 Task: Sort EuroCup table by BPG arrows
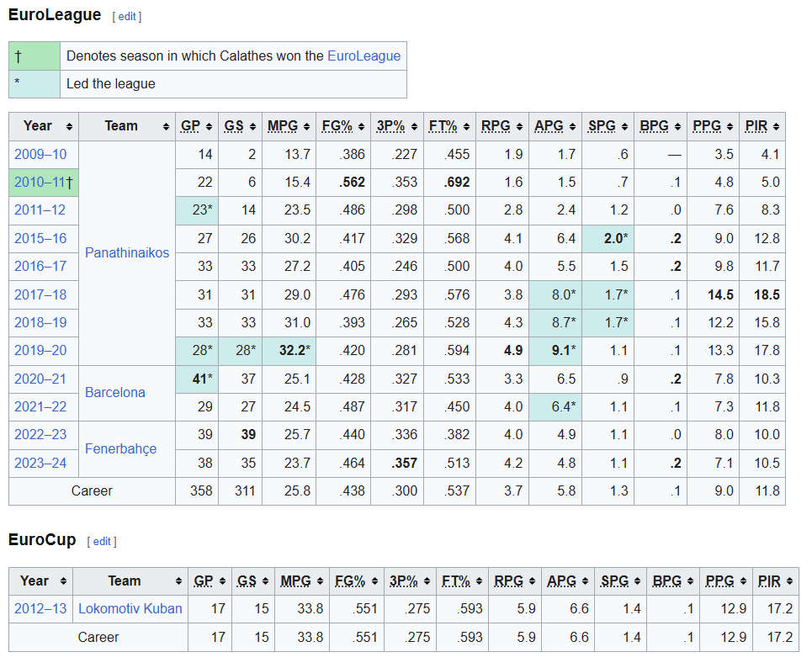coord(690,581)
